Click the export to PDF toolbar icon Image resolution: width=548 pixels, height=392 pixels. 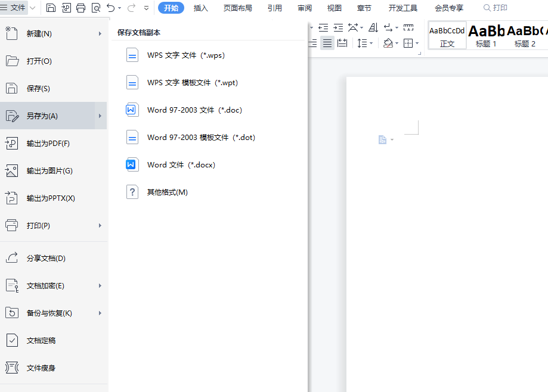coord(66,8)
